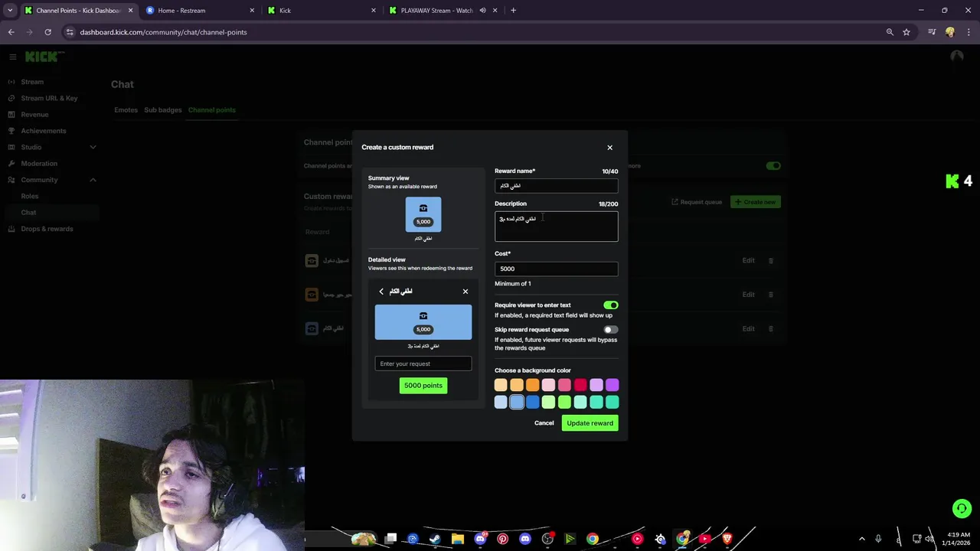
Task: Toggle Require viewer to enter text
Action: 610,305
